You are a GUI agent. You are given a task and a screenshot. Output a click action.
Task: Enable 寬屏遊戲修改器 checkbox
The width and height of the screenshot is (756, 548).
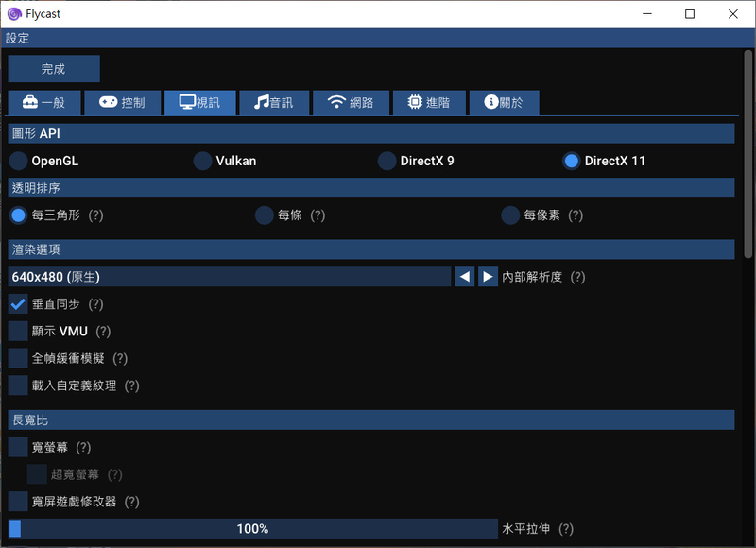click(18, 502)
